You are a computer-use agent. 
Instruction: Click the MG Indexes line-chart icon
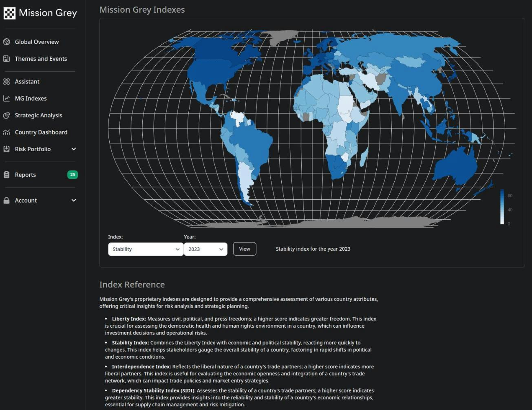point(6,98)
